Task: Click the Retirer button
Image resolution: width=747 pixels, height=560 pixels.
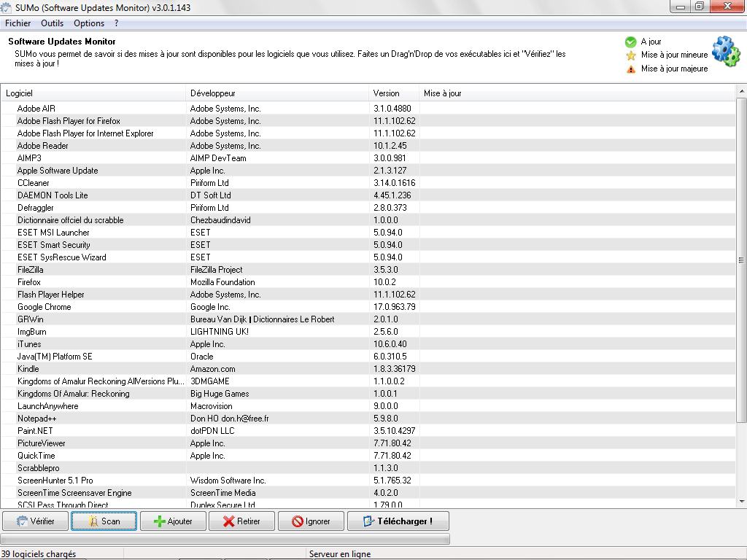Action: 241,521
